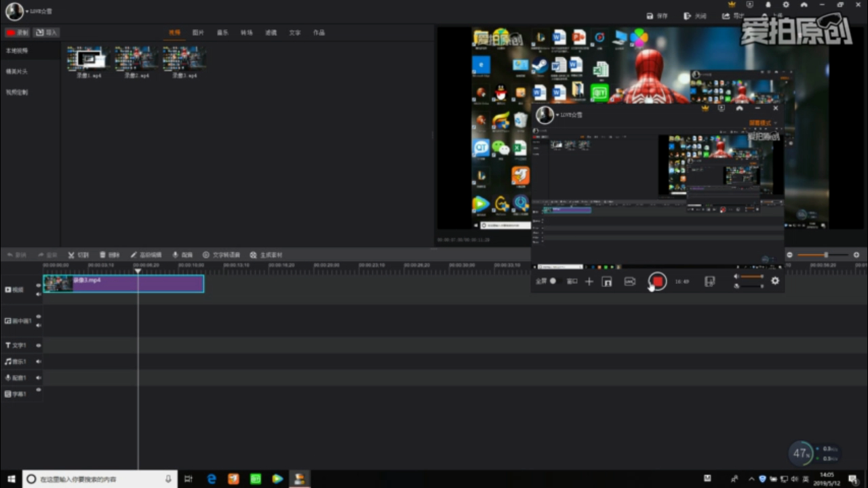868x488 pixels.
Task: Adjust the timeline zoom slider
Action: coord(825,255)
